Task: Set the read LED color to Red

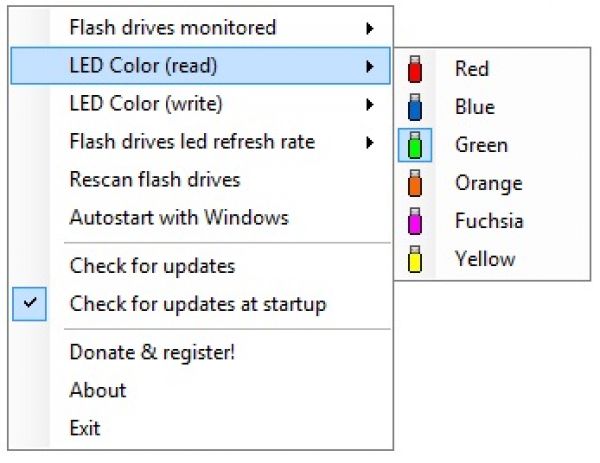Action: pyautogui.click(x=471, y=69)
